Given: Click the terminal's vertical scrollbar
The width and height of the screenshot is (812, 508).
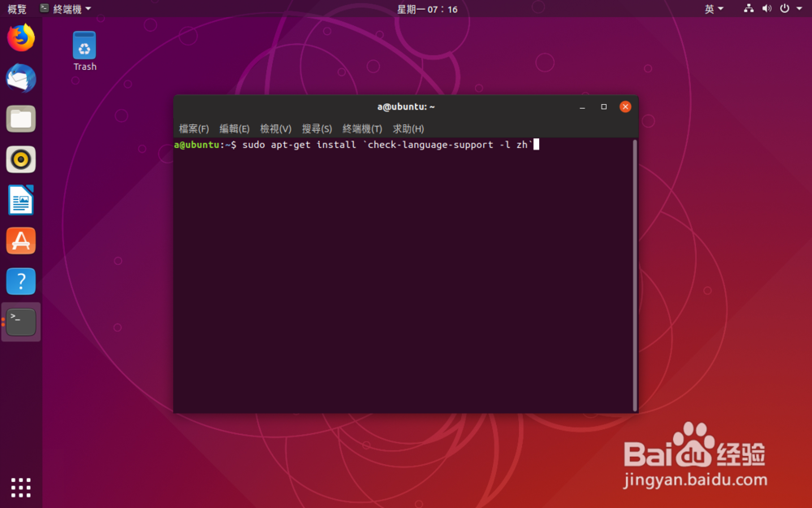Looking at the screenshot, I should click(635, 275).
